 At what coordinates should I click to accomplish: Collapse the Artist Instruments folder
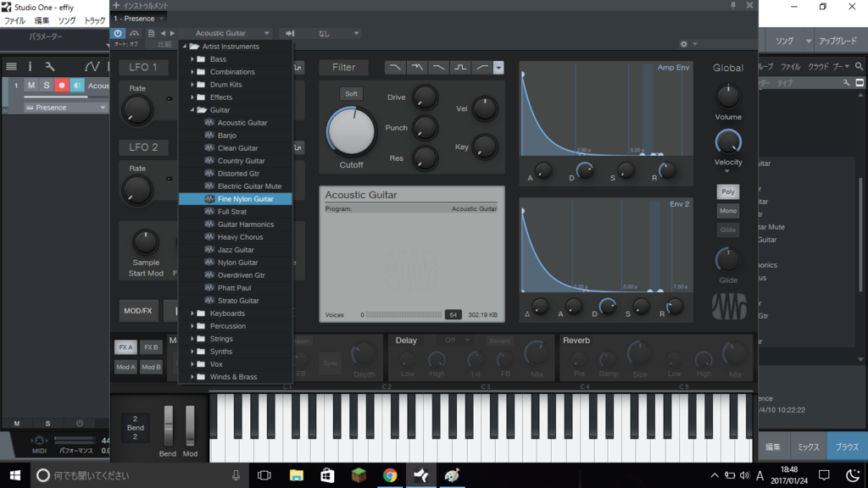tap(185, 47)
